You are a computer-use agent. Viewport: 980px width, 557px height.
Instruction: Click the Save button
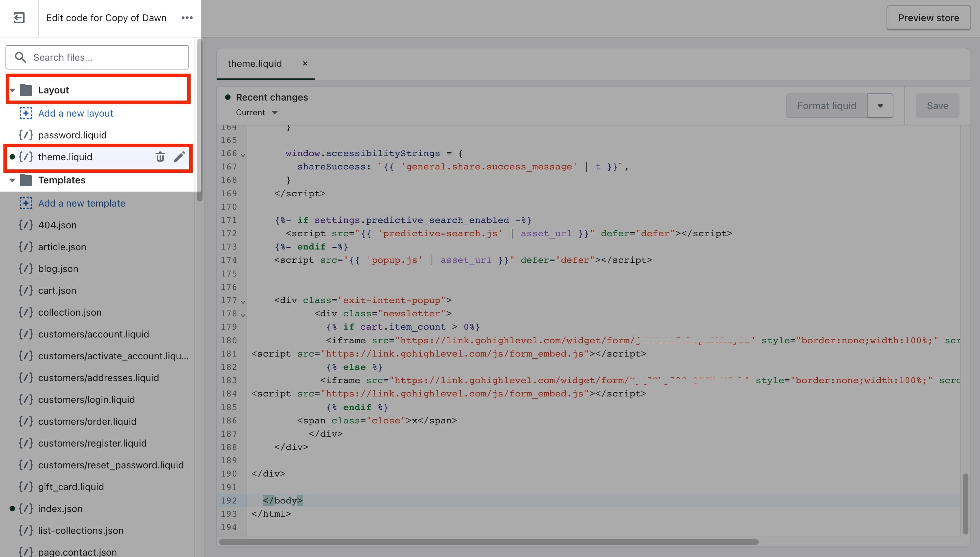[937, 106]
